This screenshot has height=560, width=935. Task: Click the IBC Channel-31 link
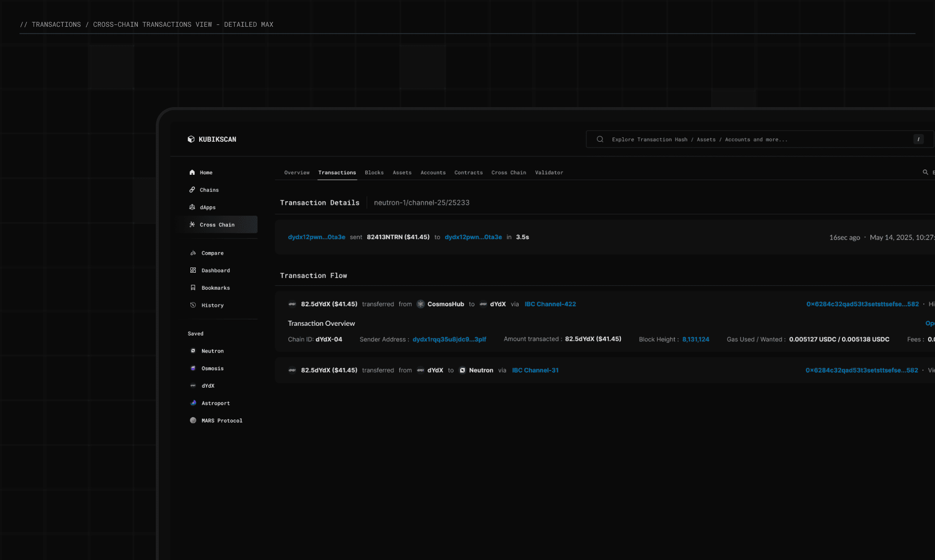click(x=535, y=371)
